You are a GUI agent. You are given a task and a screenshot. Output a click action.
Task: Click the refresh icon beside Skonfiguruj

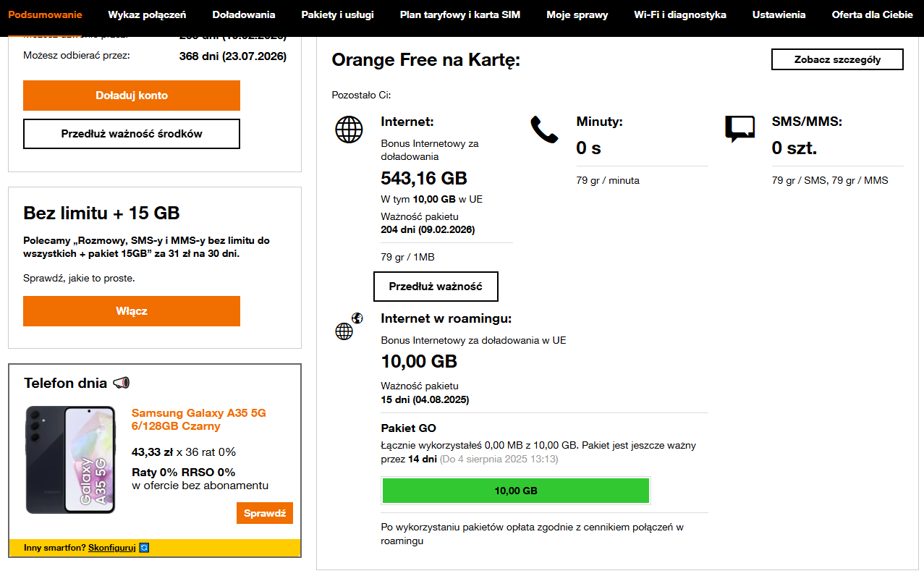coord(144,548)
